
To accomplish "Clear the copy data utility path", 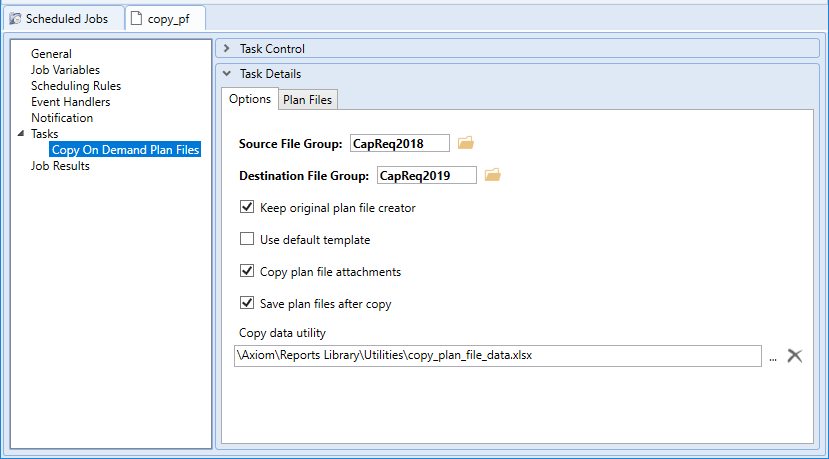I will tap(795, 356).
